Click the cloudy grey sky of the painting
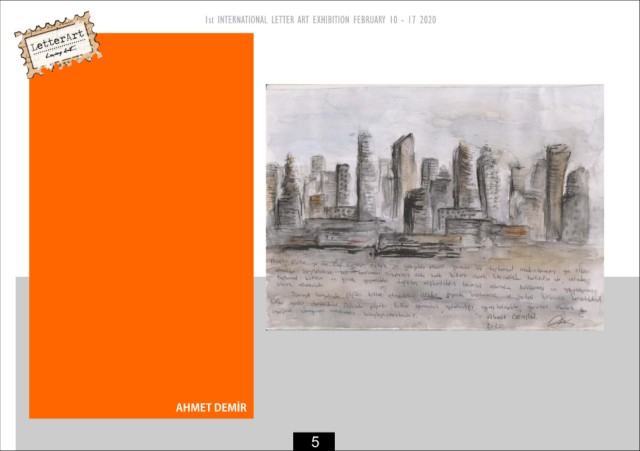 (435, 110)
